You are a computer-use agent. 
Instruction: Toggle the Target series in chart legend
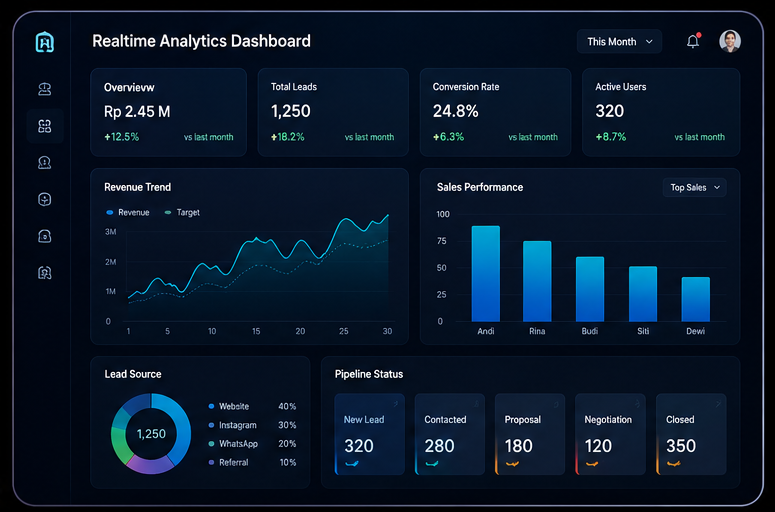coord(182,213)
